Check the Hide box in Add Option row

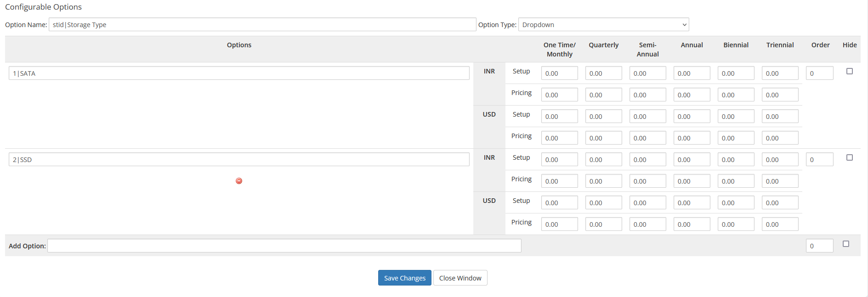[846, 244]
